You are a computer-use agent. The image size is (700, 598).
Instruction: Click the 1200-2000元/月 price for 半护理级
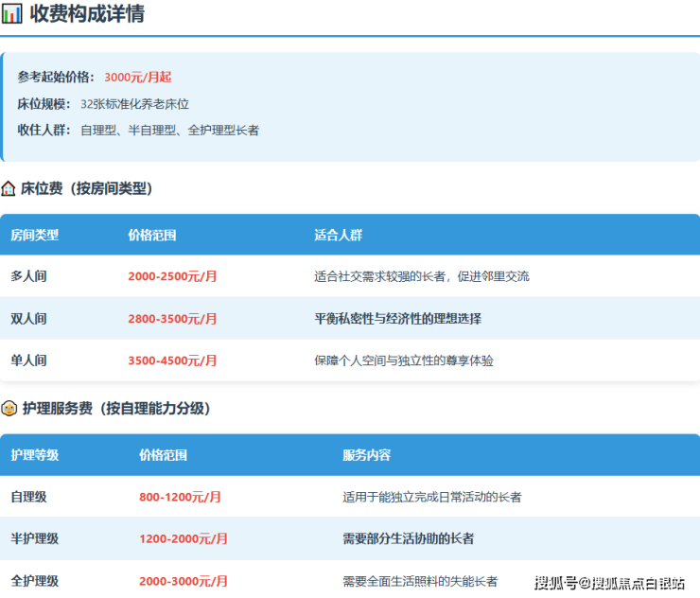pyautogui.click(x=184, y=538)
